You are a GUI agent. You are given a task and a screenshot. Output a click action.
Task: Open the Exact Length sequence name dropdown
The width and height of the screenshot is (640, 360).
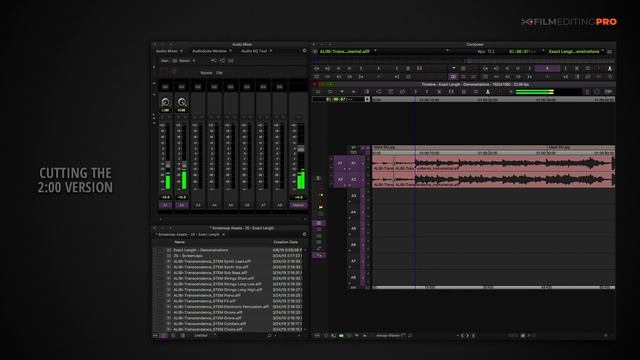click(x=576, y=51)
